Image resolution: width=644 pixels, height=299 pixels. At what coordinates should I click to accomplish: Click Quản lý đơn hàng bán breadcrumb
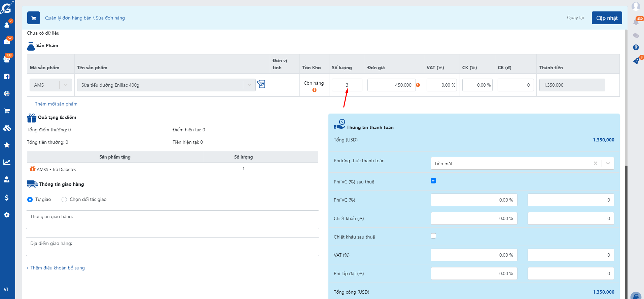click(68, 18)
